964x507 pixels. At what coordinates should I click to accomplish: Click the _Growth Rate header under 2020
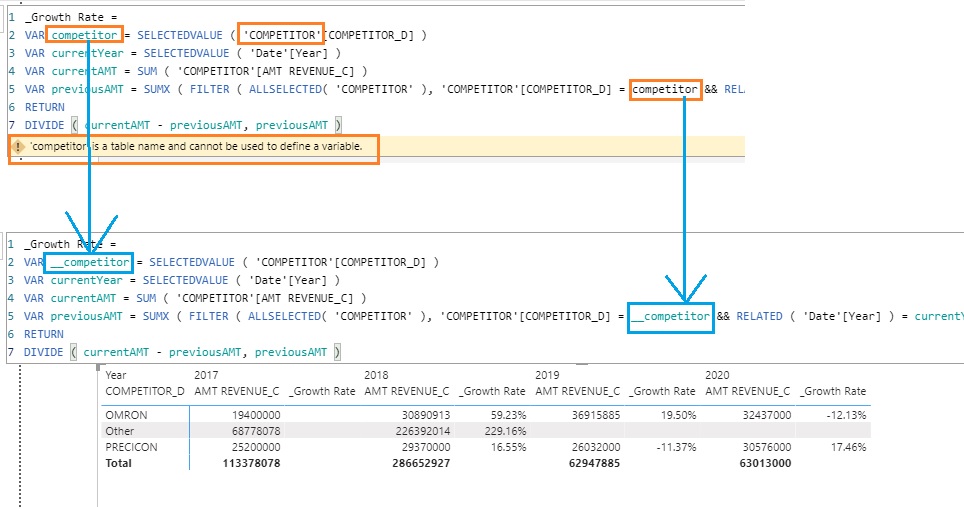(x=833, y=391)
